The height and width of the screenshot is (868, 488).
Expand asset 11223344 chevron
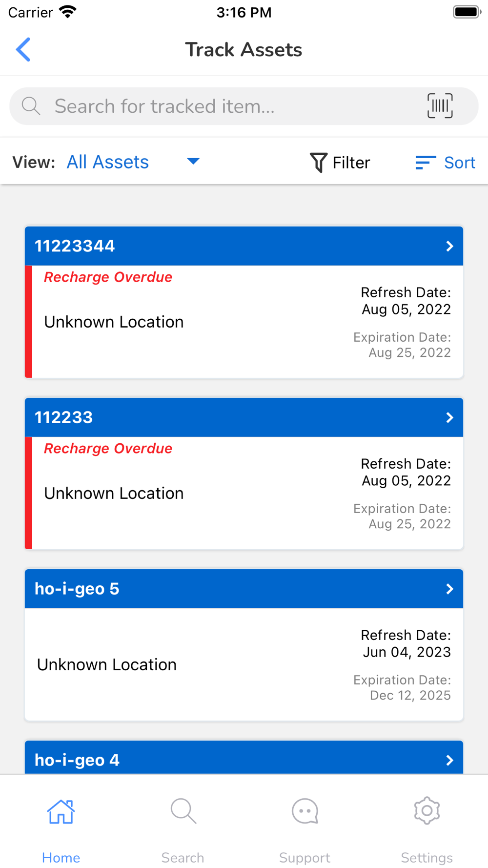(x=449, y=246)
